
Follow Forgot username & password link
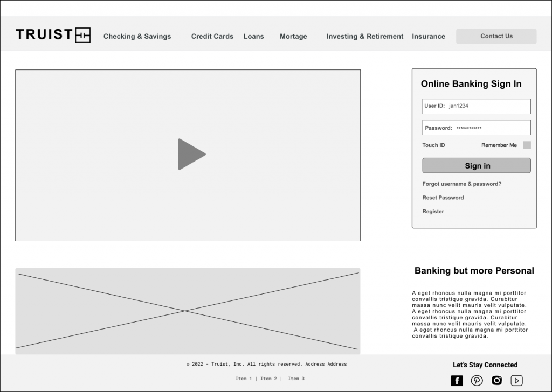461,184
